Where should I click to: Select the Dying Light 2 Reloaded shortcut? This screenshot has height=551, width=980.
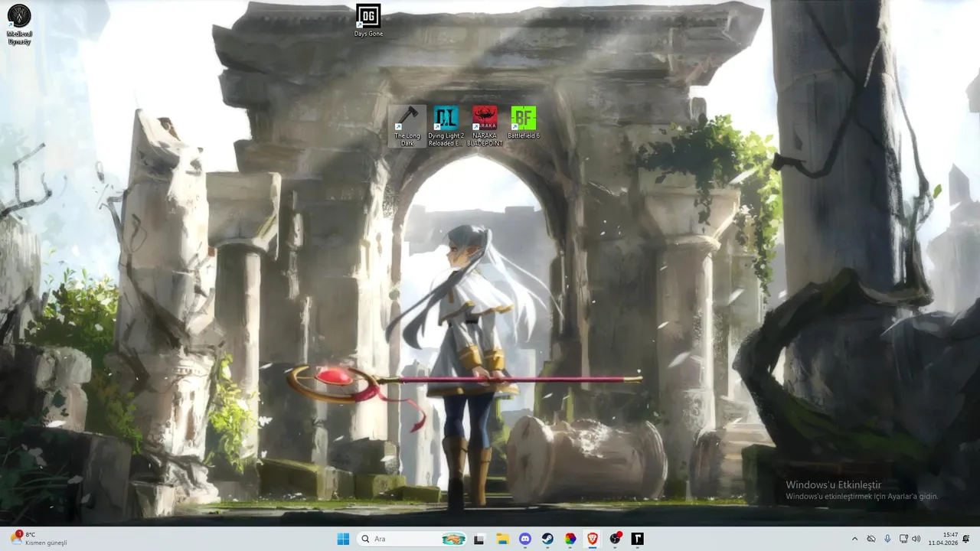446,126
